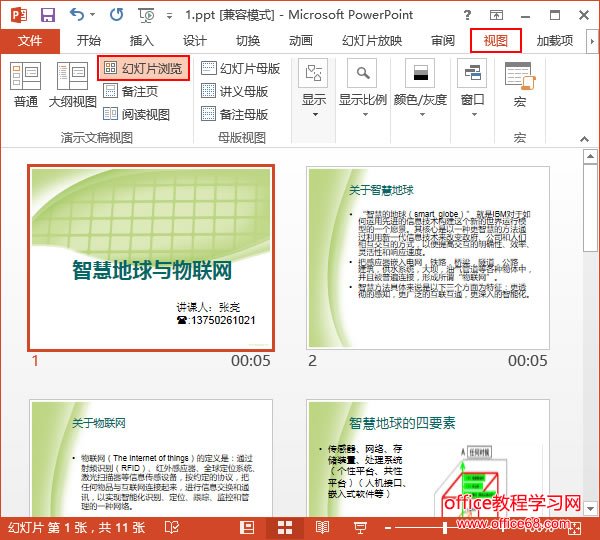Expand the 显示 show options dropdown
The width and height of the screenshot is (600, 540).
coord(314,88)
